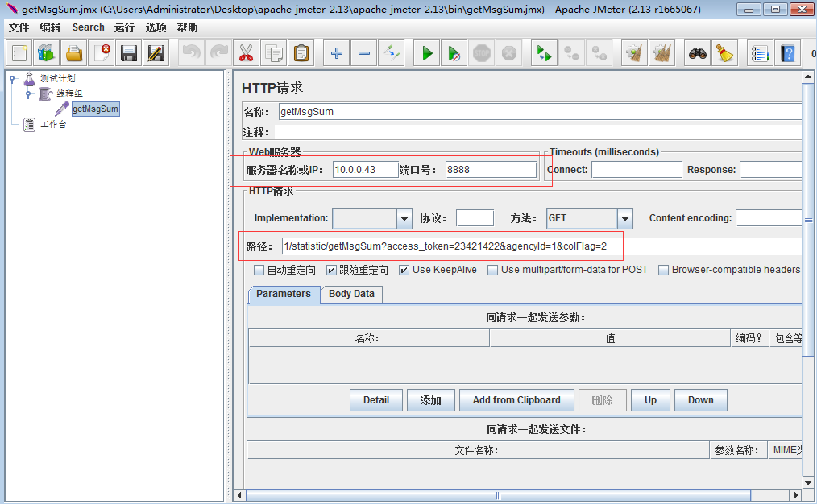Screen dimensions: 817x504
Task: Open the Function Helper list icon
Action: pyautogui.click(x=761, y=53)
